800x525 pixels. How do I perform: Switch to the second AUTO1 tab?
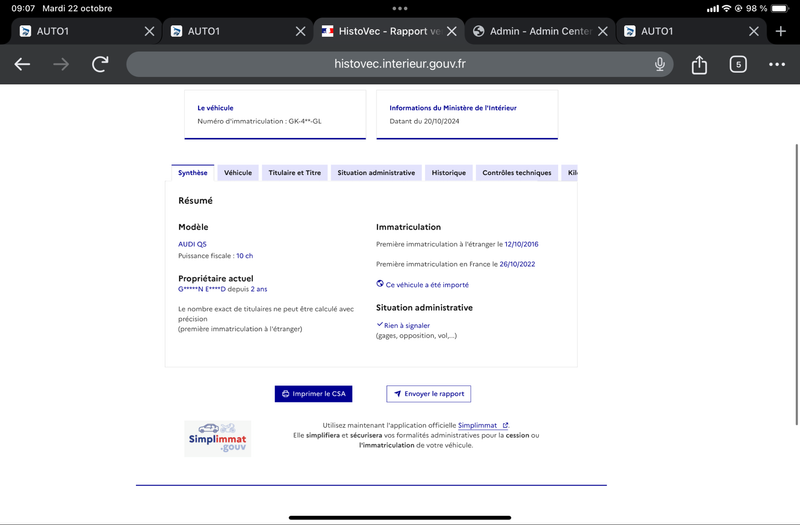tap(238, 31)
